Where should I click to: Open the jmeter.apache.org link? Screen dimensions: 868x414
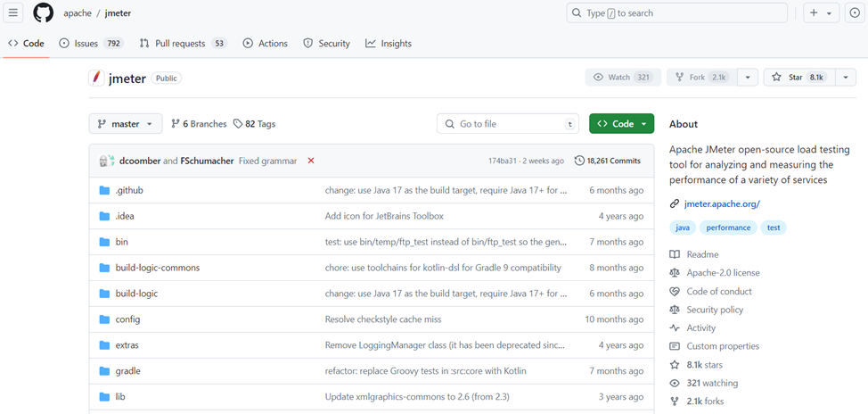722,203
